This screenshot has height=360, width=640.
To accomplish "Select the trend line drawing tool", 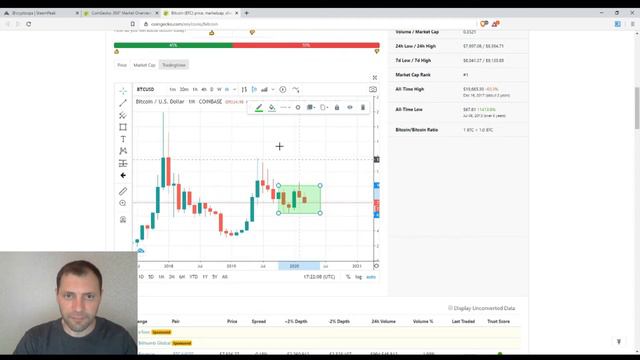I will pos(123,103).
